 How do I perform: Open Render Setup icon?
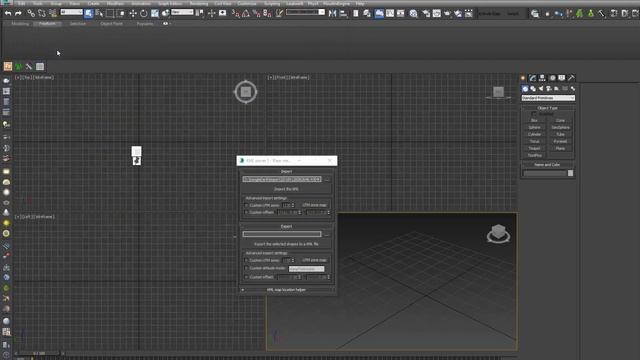click(x=426, y=13)
